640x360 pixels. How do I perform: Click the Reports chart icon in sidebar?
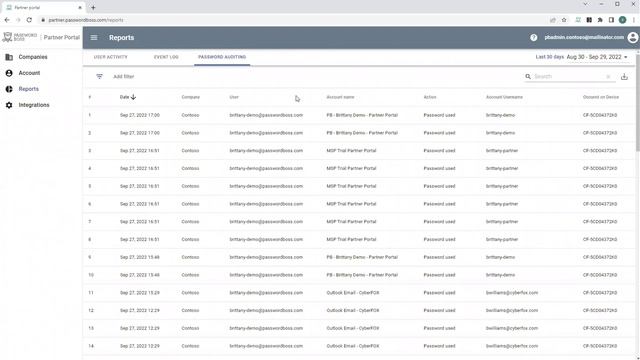9,89
